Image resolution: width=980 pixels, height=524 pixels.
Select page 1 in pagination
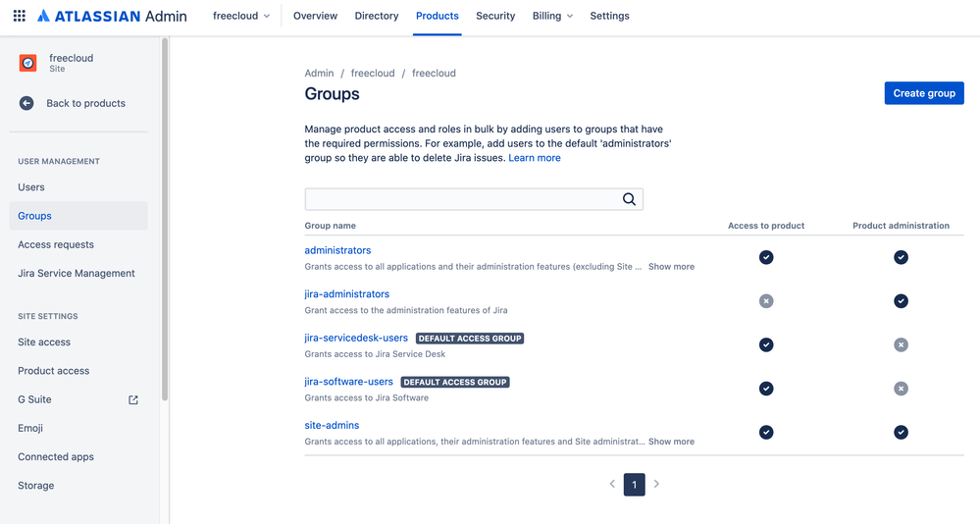point(635,485)
